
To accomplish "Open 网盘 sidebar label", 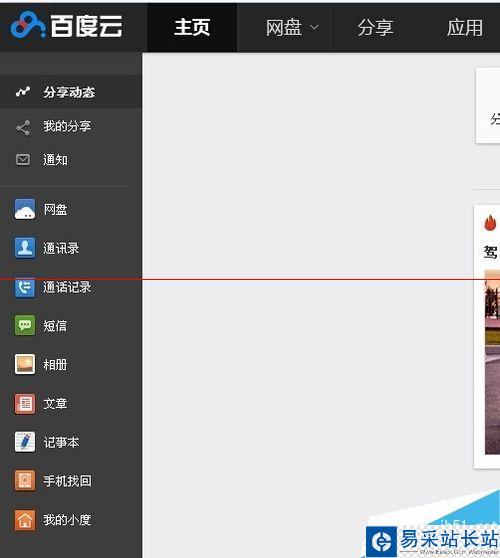I will click(55, 209).
